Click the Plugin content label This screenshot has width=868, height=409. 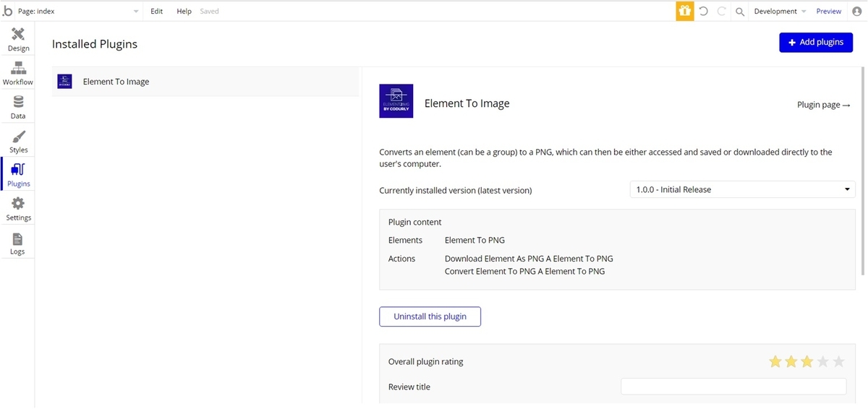pyautogui.click(x=414, y=222)
